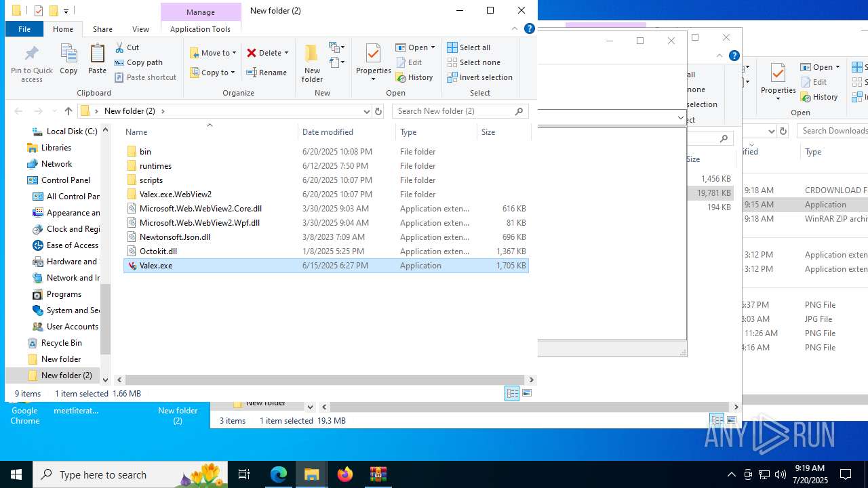This screenshot has width=868, height=488.
Task: Click the Windows Start button
Action: [x=16, y=474]
